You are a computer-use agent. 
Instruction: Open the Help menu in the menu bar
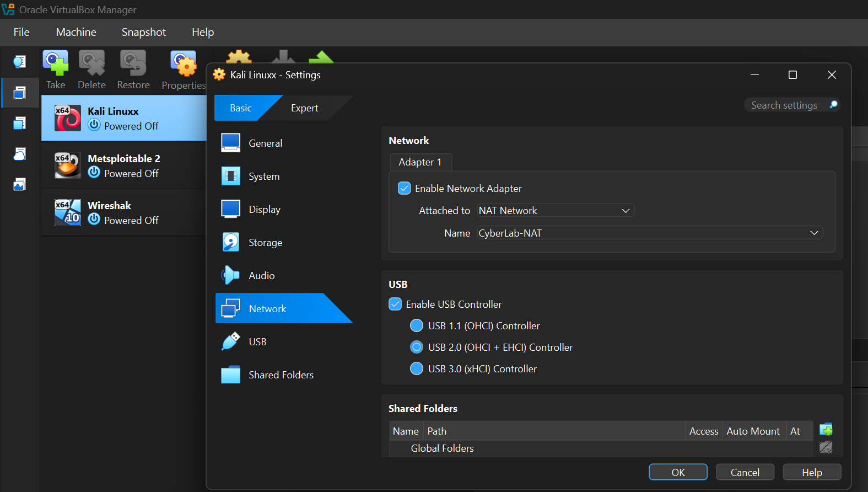203,32
